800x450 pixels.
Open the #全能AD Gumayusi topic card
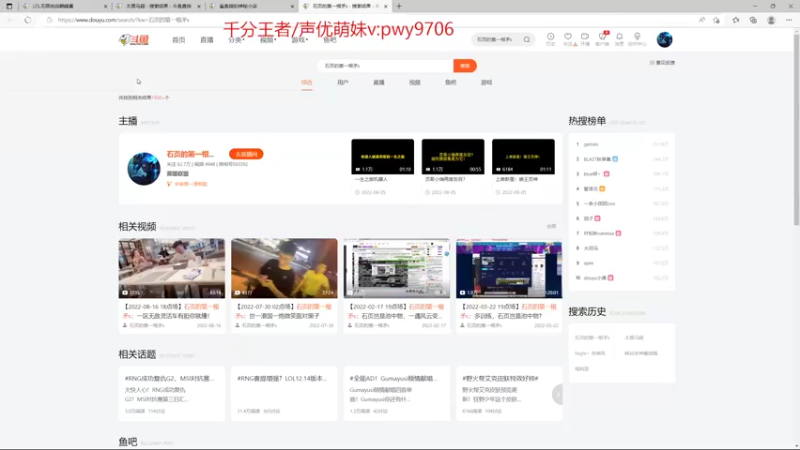coord(396,394)
